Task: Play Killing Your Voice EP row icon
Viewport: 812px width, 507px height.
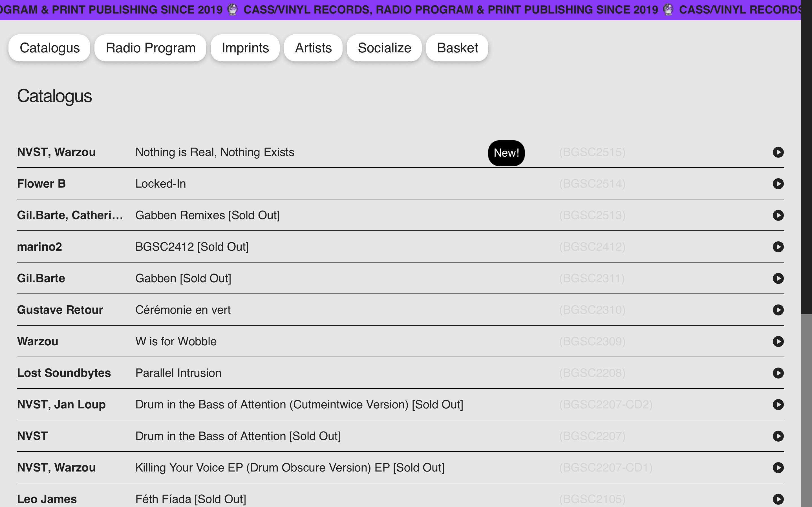Action: click(x=778, y=468)
